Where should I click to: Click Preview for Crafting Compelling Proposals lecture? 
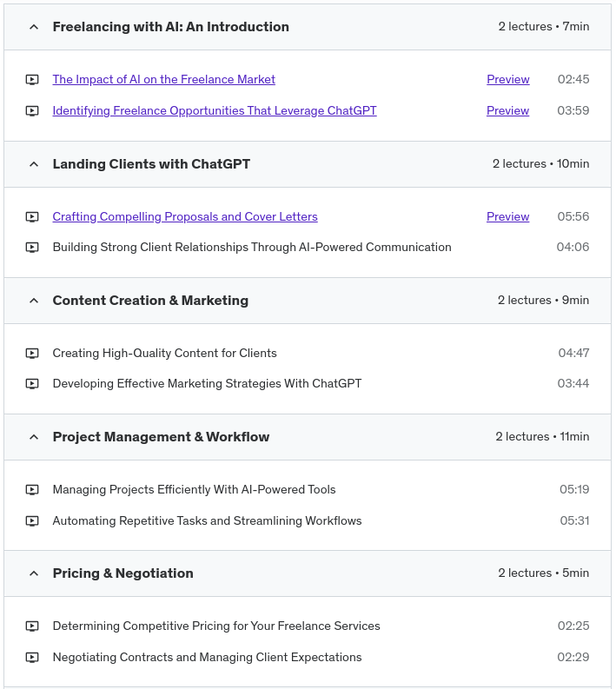coord(507,217)
